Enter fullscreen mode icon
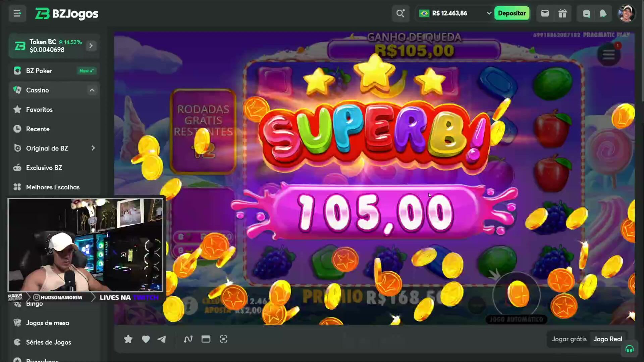Viewport: 644px width, 362px height. 223,339
